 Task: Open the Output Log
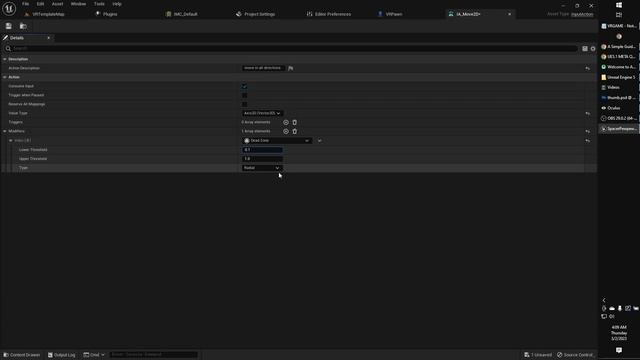pyautogui.click(x=62, y=355)
